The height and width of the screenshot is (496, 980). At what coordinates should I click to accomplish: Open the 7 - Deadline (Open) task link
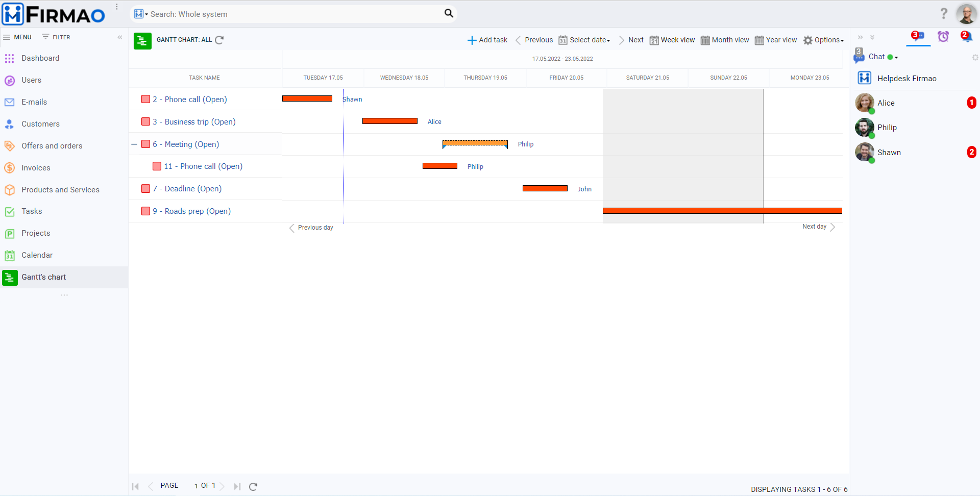pos(187,189)
